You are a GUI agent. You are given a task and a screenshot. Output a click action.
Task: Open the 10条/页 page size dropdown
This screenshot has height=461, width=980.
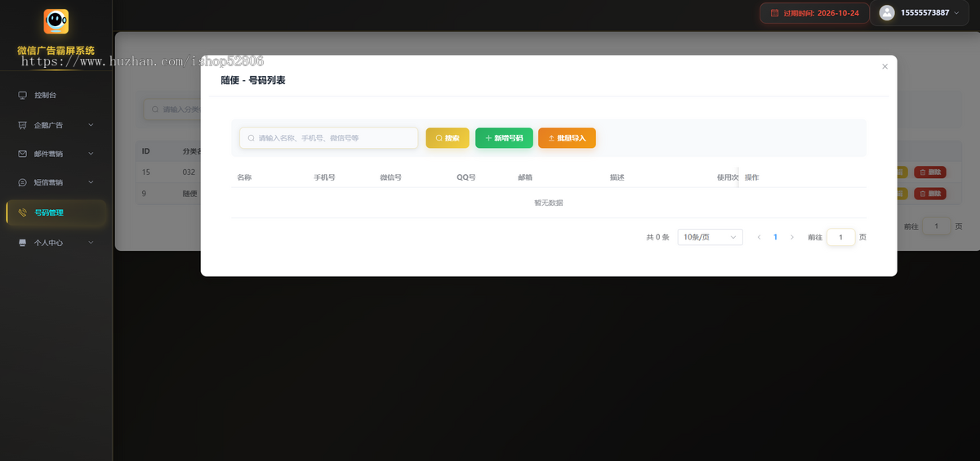tap(710, 237)
